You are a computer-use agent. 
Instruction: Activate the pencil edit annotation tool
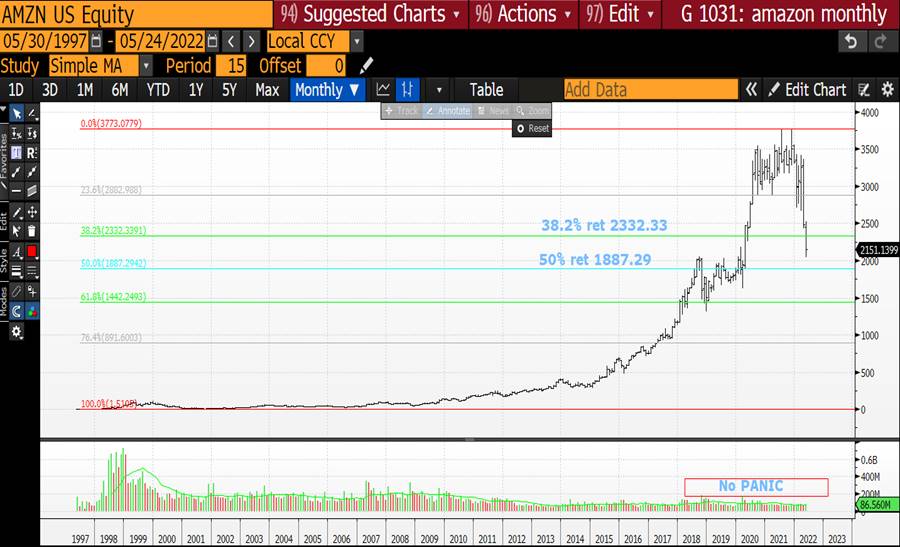(17, 212)
